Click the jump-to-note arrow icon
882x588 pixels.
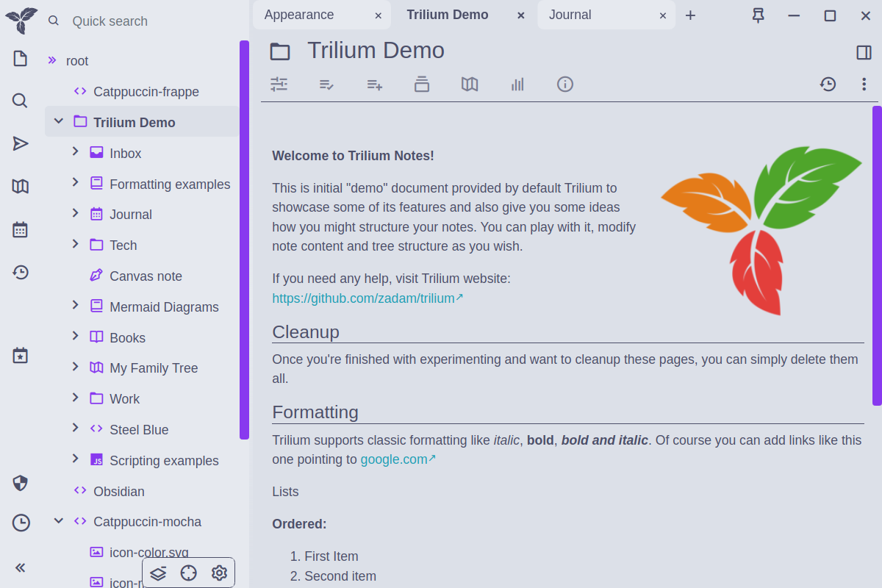pyautogui.click(x=21, y=143)
